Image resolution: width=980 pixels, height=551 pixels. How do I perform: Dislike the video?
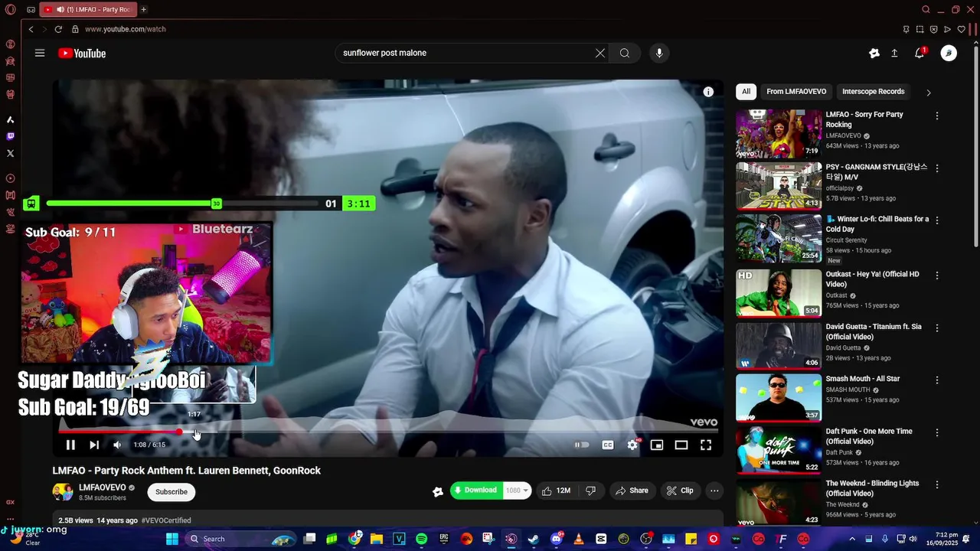(x=591, y=491)
